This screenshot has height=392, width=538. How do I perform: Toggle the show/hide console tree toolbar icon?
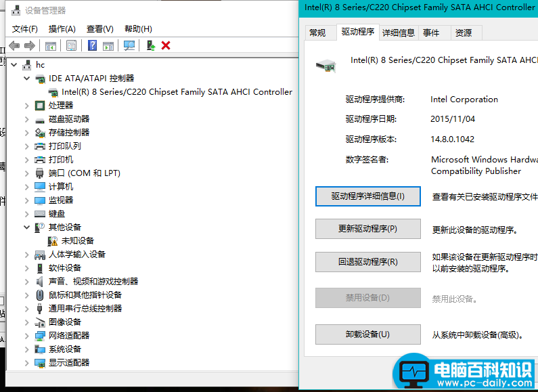click(51, 45)
